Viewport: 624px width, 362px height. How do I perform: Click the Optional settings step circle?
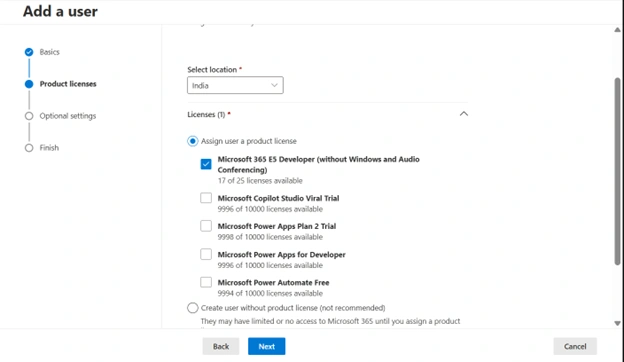tap(29, 116)
